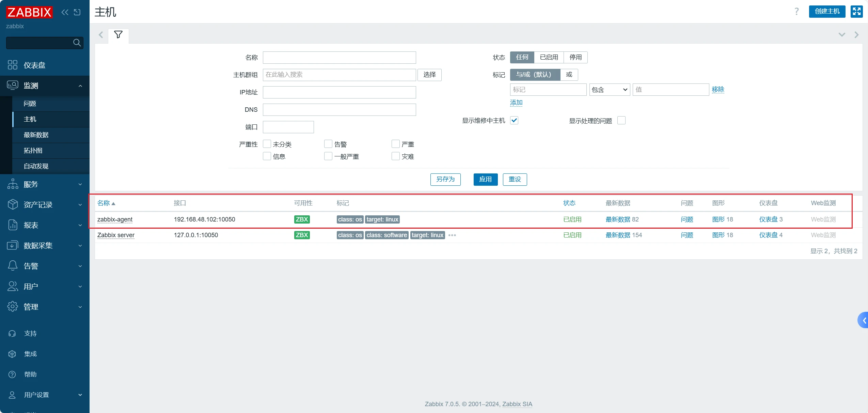Click the blue side-panel arrow at right edge

864,320
